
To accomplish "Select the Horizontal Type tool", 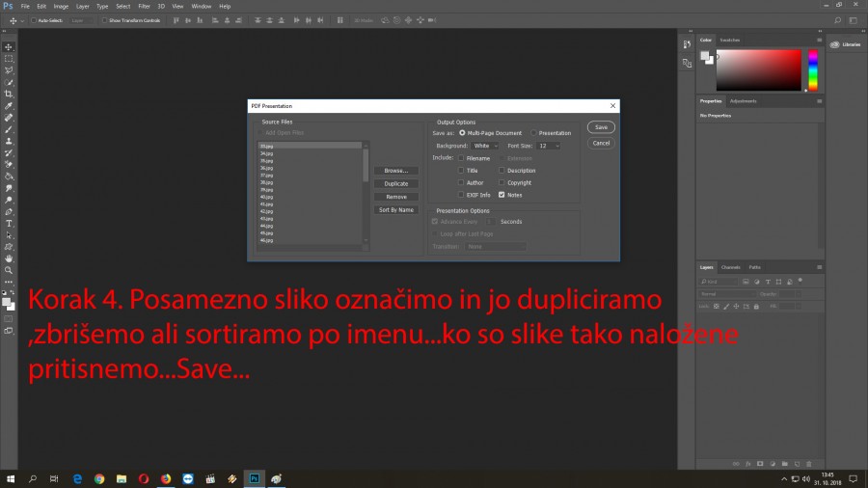I will (x=9, y=224).
